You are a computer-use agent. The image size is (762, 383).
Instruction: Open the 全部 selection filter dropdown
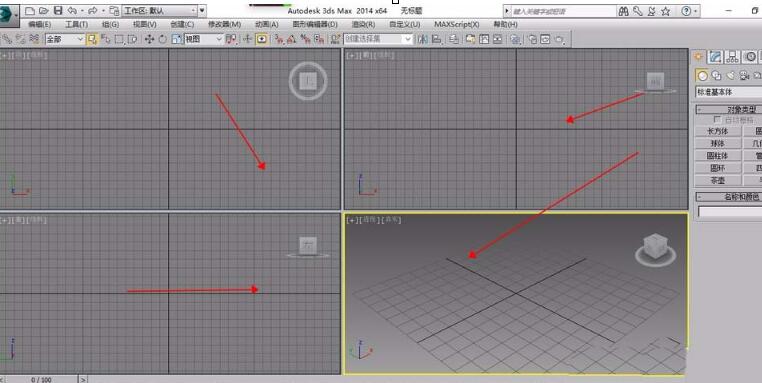65,39
